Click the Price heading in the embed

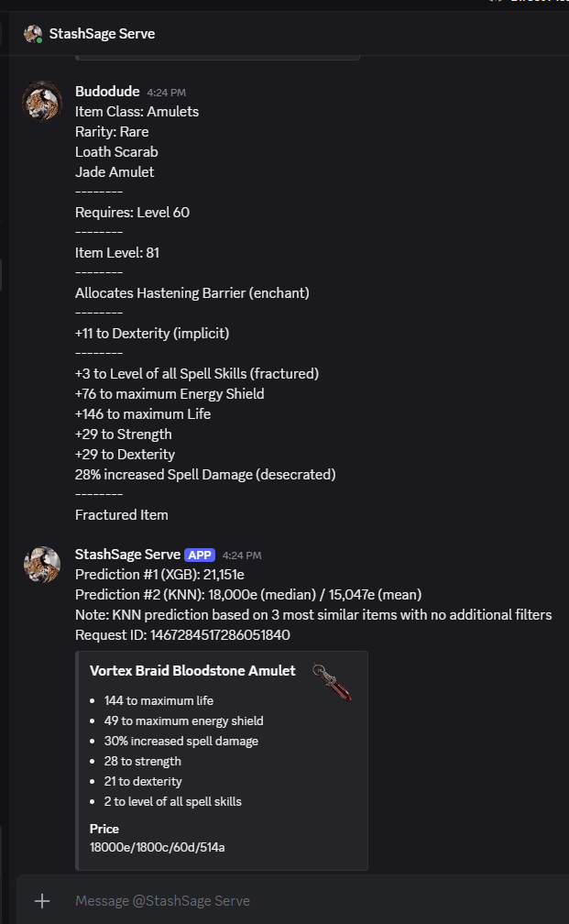[x=104, y=829]
